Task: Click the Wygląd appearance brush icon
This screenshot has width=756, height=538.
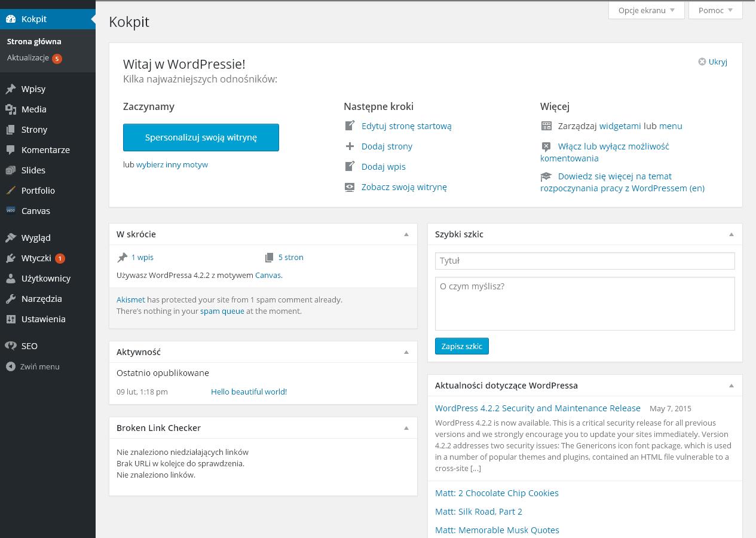Action: coord(11,238)
